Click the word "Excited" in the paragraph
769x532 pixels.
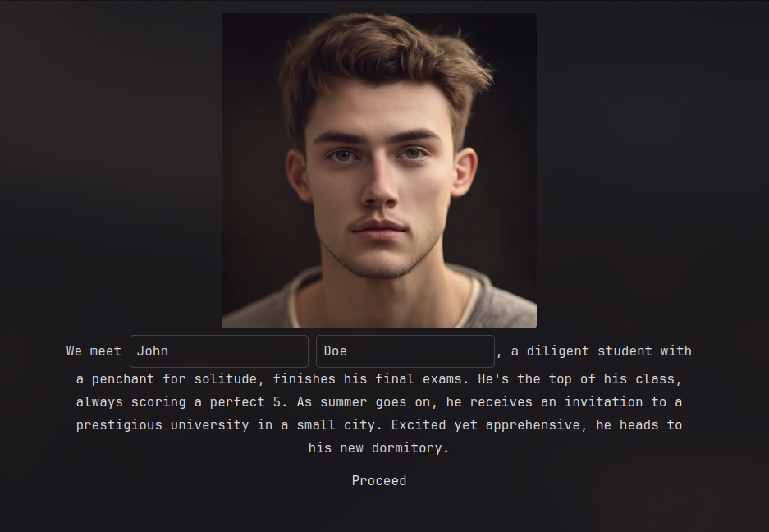[419, 425]
